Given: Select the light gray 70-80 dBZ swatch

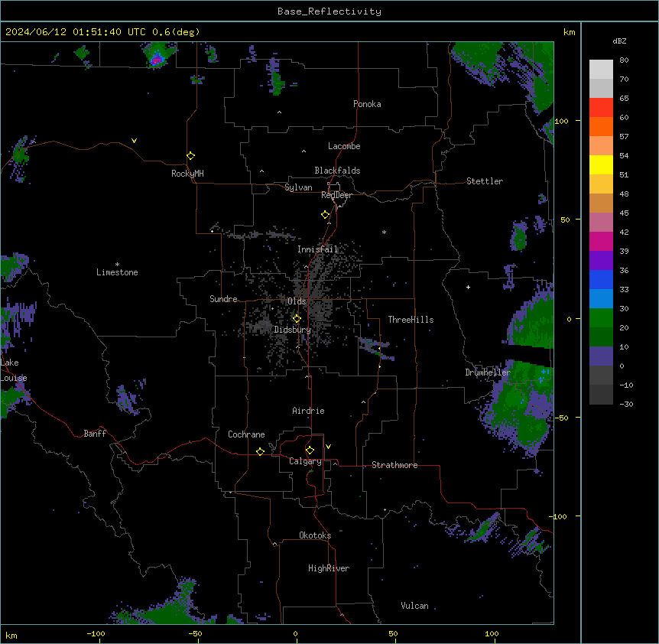Looking at the screenshot, I should pos(601,70).
